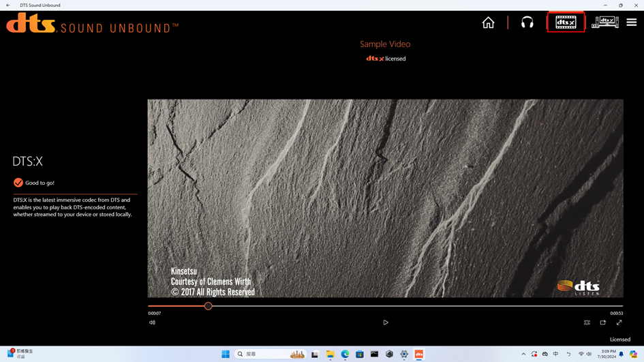Click the DTS Sound Unbound logo
The height and width of the screenshot is (362, 644).
click(93, 22)
